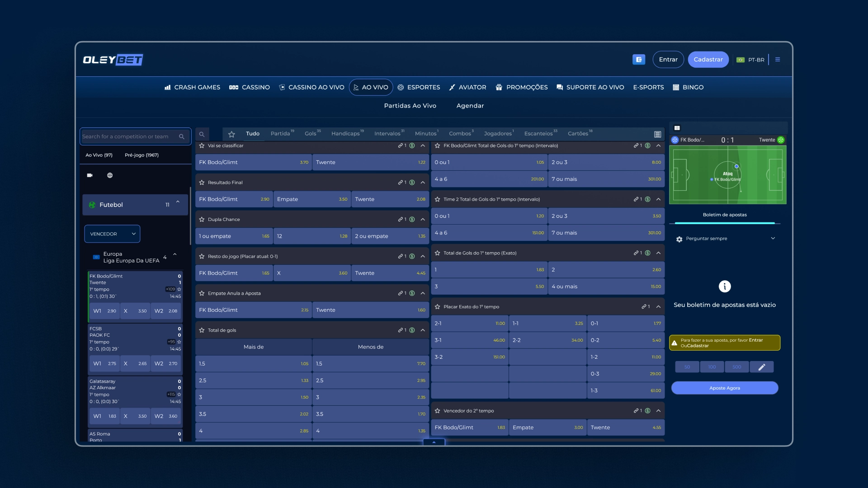This screenshot has height=488, width=868.
Task: Click the team search input field
Action: (136, 136)
